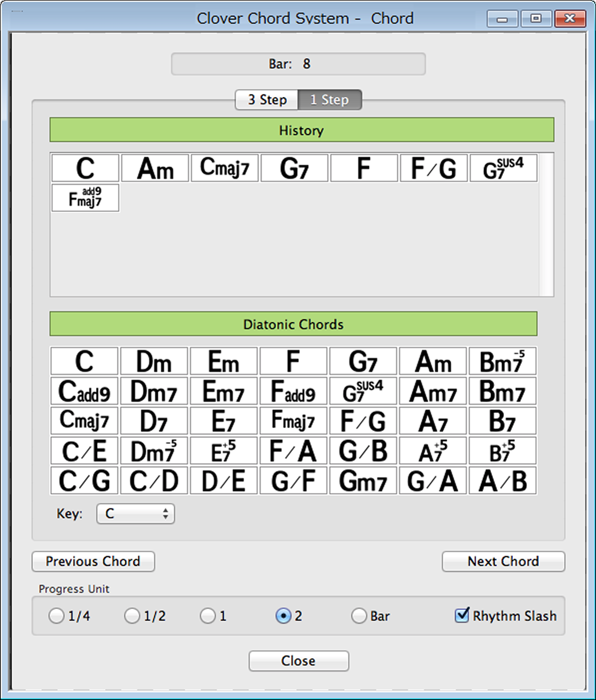Choose G7sus4 in the History panel
596x700 pixels.
[x=503, y=168]
